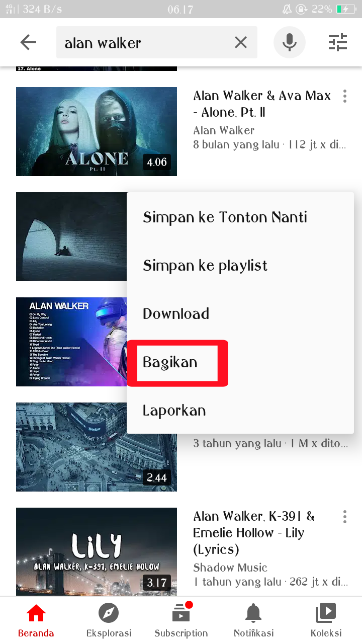Clear the search text with X icon
Viewport: 362px width, 644px height.
(x=241, y=43)
